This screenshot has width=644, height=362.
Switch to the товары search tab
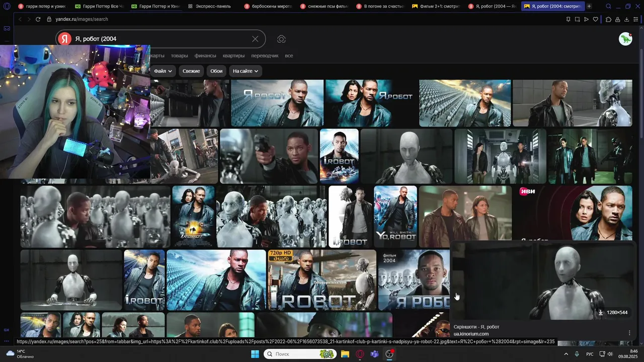click(x=179, y=56)
